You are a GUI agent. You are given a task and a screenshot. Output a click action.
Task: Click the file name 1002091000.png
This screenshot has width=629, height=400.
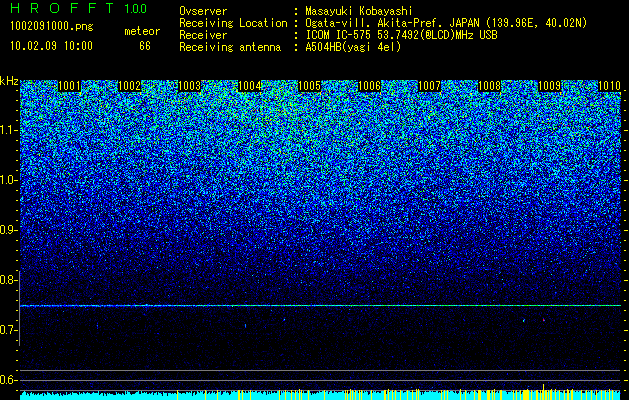point(52,27)
